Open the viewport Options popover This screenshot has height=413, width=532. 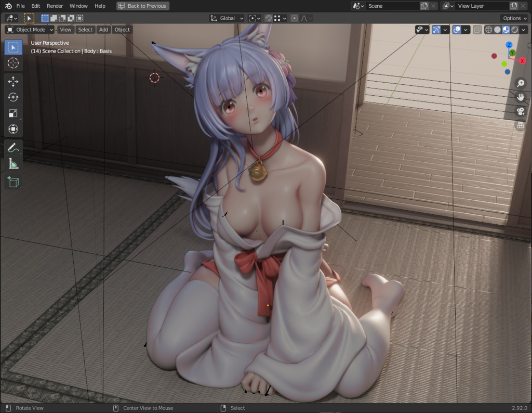514,18
